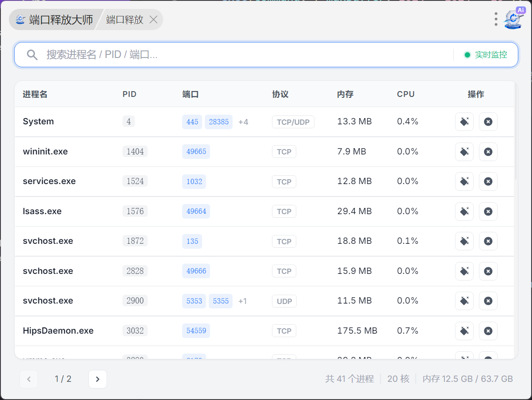Go to the next page of processes

pos(98,379)
